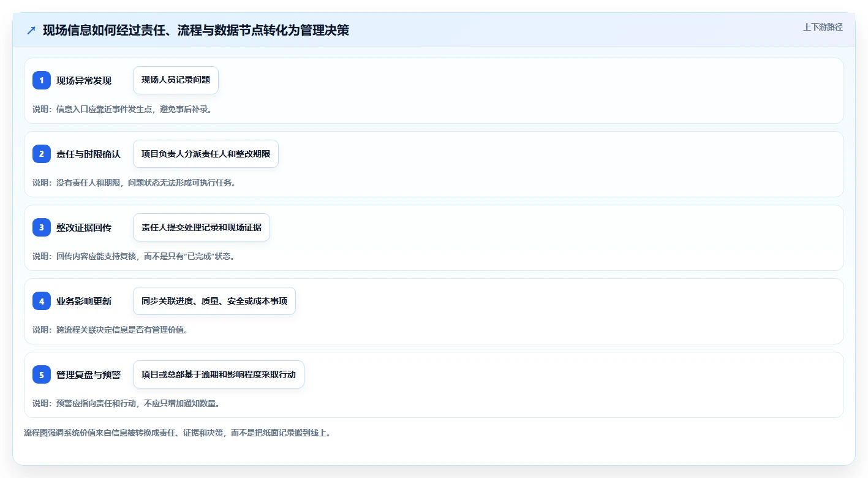Select the 上下游路径 label in the header
Viewport: 868px width, 478px height.
[x=823, y=27]
